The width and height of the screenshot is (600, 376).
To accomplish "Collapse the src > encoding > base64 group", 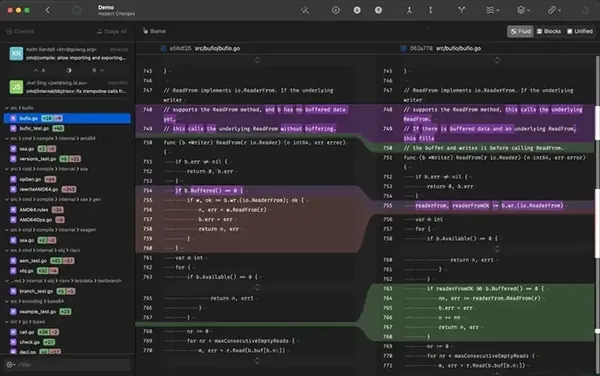I will point(7,301).
